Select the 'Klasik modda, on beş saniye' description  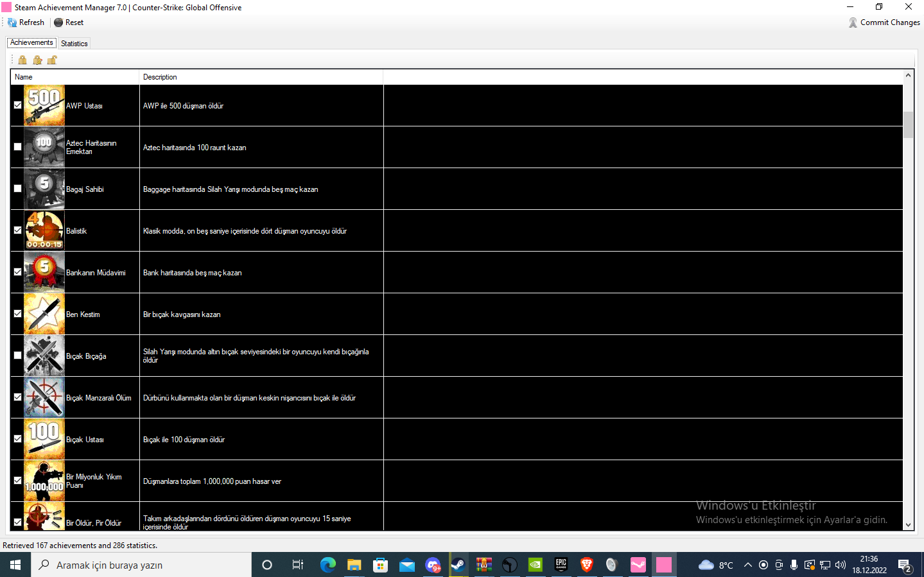click(245, 231)
